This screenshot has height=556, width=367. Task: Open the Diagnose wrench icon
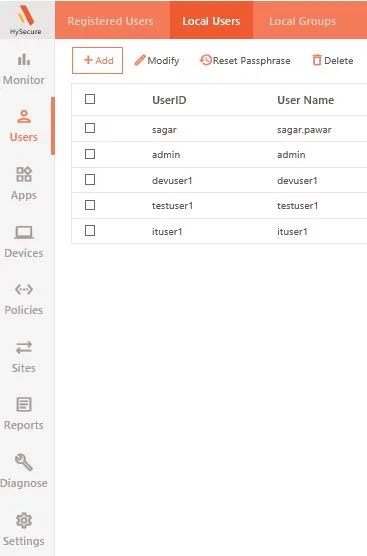click(24, 462)
